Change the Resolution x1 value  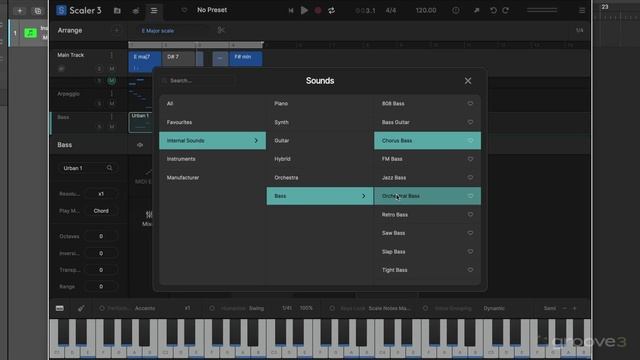[x=101, y=194]
